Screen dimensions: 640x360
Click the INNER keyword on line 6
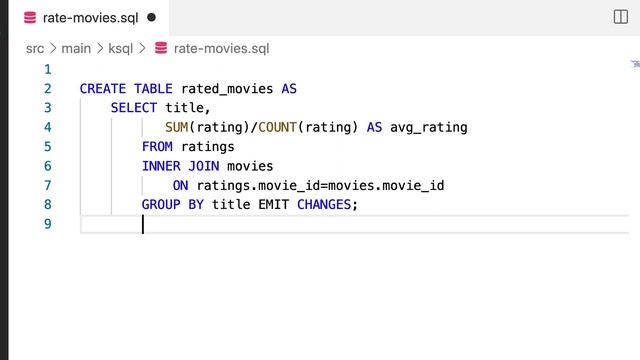(161, 166)
